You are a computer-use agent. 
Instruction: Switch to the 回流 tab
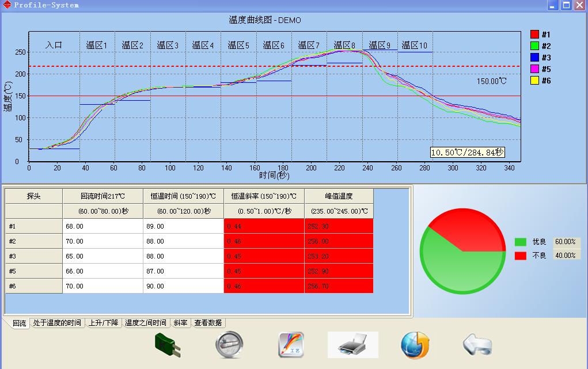coord(19,324)
